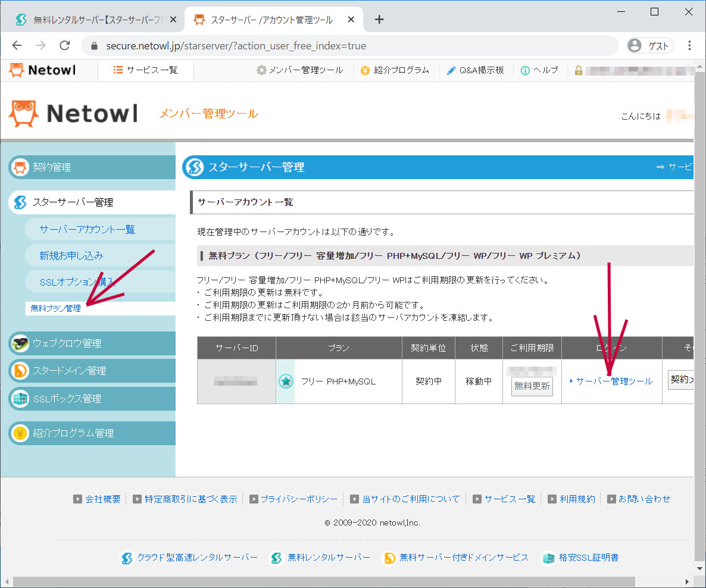Open 新規お申し込み sidebar link
The width and height of the screenshot is (706, 588).
pos(71,256)
